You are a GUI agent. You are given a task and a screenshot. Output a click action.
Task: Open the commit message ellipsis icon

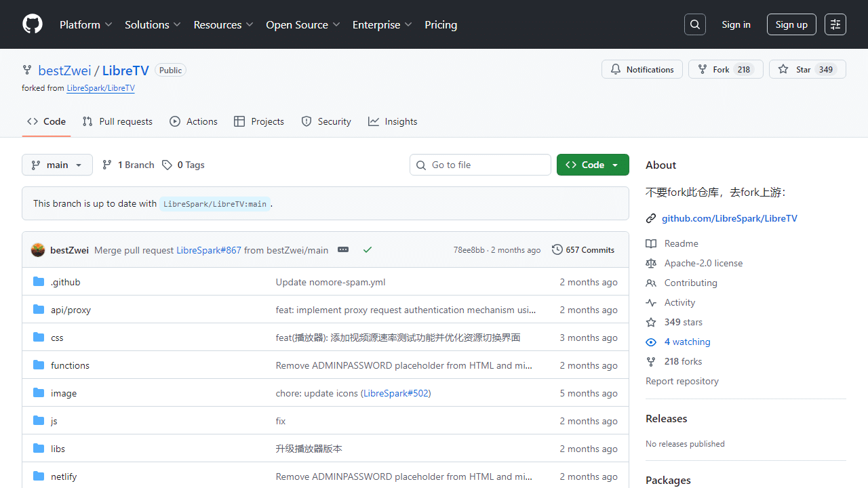343,249
